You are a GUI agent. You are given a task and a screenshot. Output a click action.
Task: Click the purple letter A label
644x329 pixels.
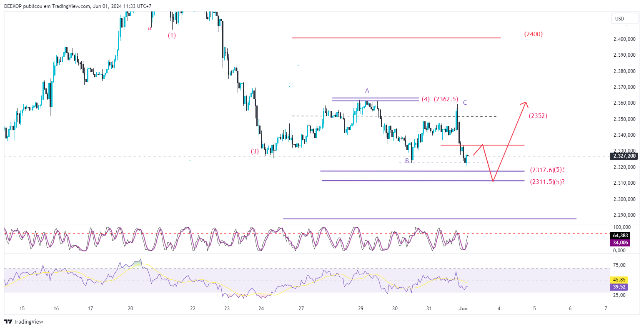367,90
